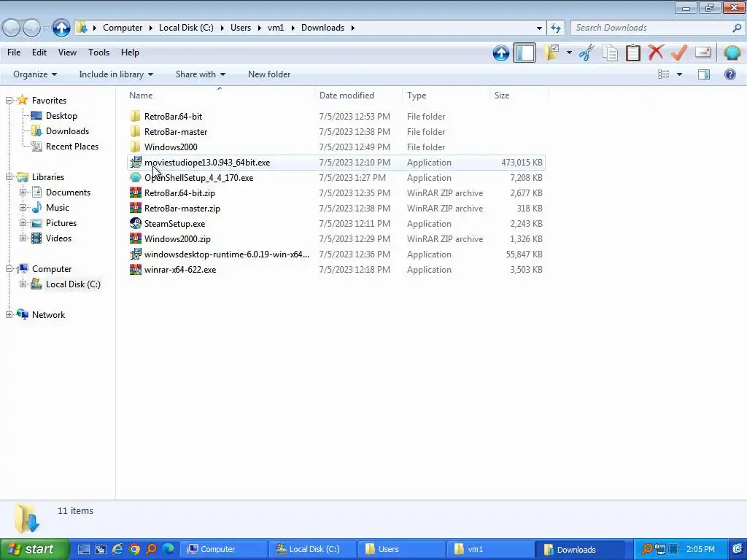Collapse the Computer tree node
The image size is (747, 560).
coord(9,269)
